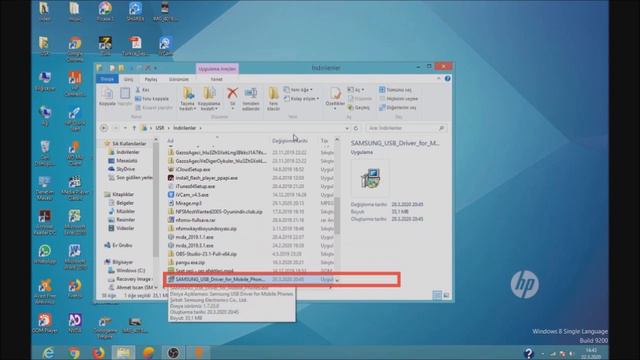Open the quick access toolbar customize arrow
The height and width of the screenshot is (360, 640).
tap(155, 68)
